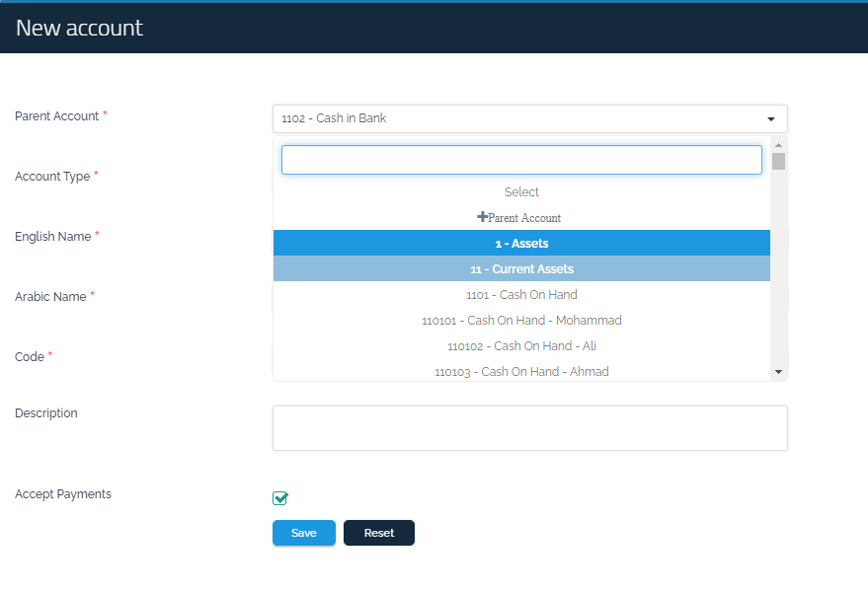Select 11 - Current Assets option
Image resolution: width=868 pixels, height=594 pixels.
(x=521, y=269)
